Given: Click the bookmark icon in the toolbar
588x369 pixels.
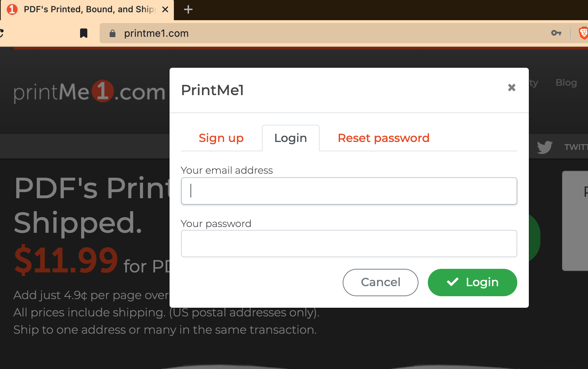Looking at the screenshot, I should 84,34.
